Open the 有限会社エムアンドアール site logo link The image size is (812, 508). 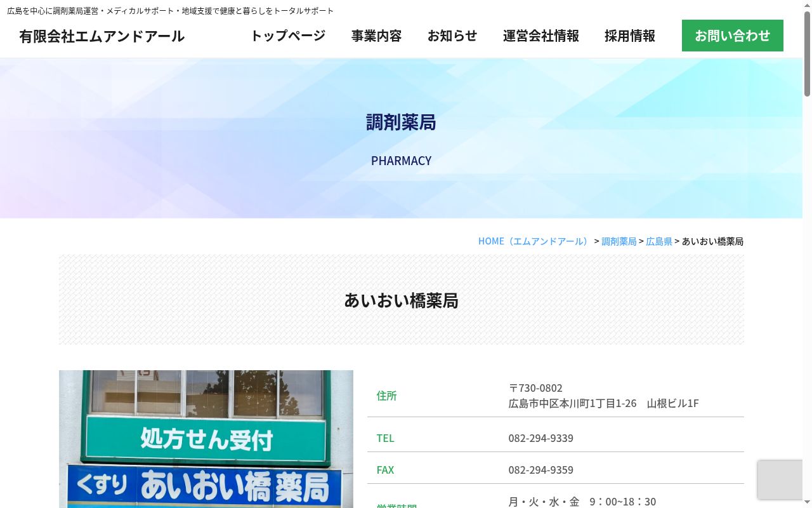pos(101,36)
